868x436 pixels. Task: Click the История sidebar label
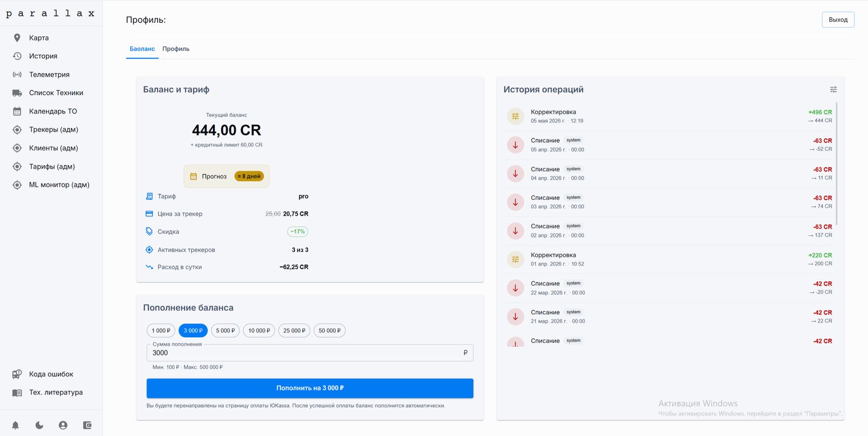click(43, 56)
